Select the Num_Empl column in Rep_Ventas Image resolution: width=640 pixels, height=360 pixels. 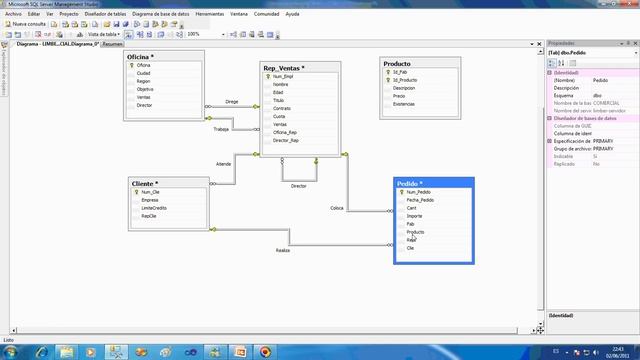click(283, 76)
